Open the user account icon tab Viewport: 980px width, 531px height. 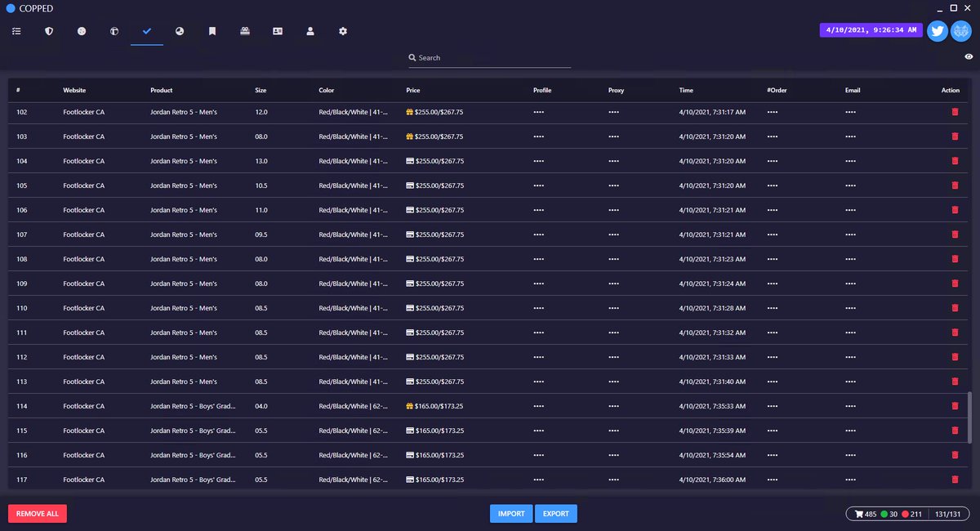click(310, 31)
